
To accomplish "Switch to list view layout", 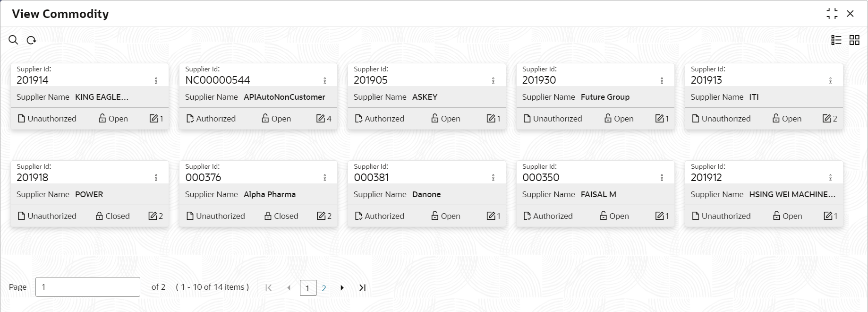I will pos(836,40).
